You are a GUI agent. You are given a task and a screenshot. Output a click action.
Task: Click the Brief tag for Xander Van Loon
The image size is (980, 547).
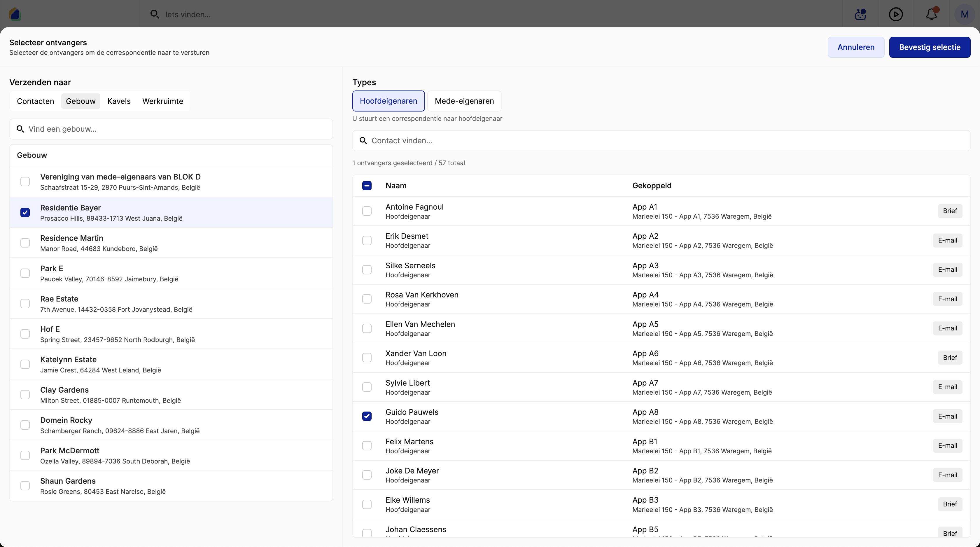coord(950,358)
